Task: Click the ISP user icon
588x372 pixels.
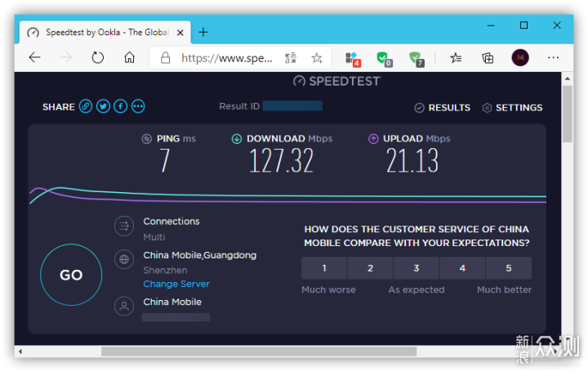Action: pos(124,307)
